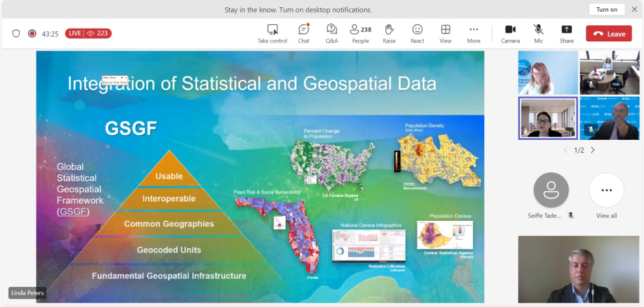This screenshot has height=307, width=644.
Task: Click the GSGF link on slide
Action: point(73,212)
